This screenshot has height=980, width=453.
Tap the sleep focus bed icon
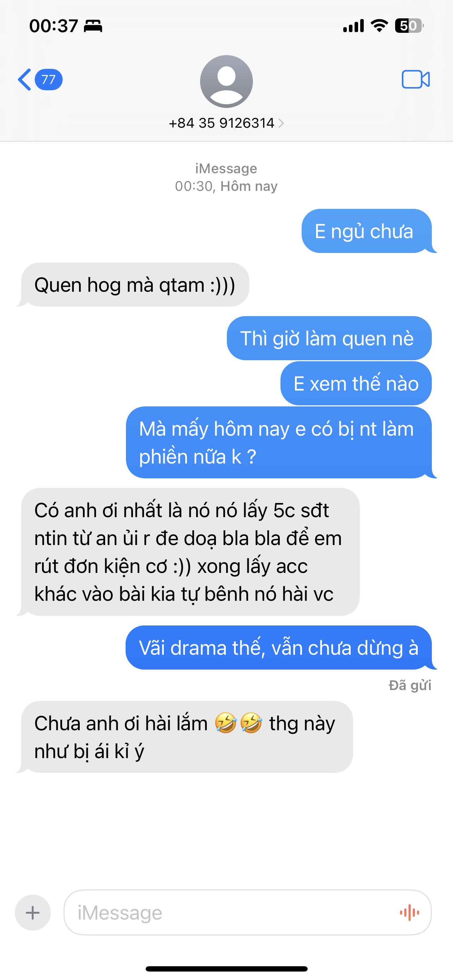(93, 26)
